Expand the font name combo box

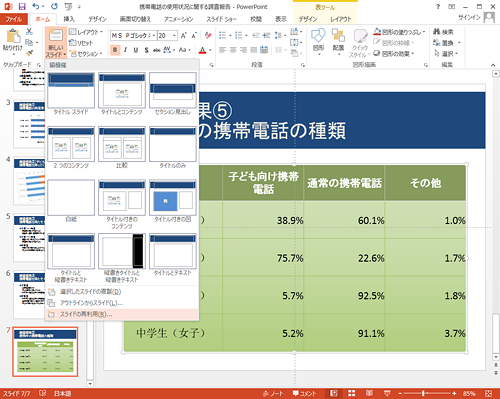coord(154,35)
